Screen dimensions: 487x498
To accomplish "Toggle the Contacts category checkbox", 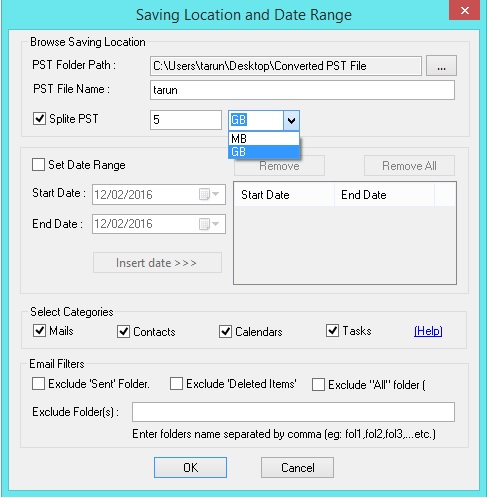I will click(123, 331).
